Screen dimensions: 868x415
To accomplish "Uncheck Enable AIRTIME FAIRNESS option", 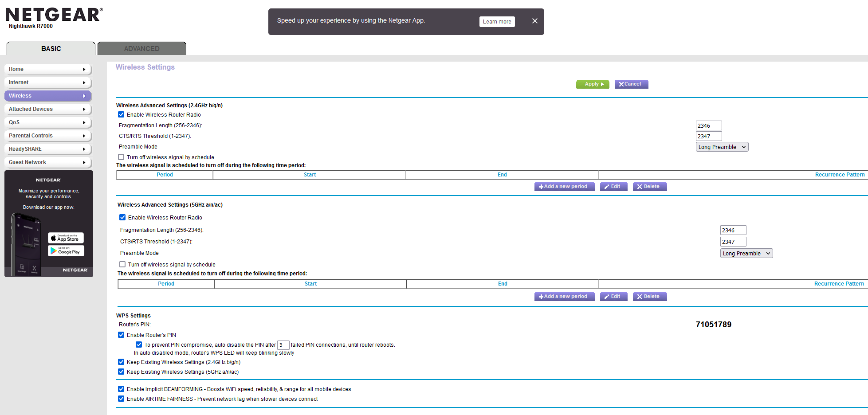I will (x=121, y=399).
